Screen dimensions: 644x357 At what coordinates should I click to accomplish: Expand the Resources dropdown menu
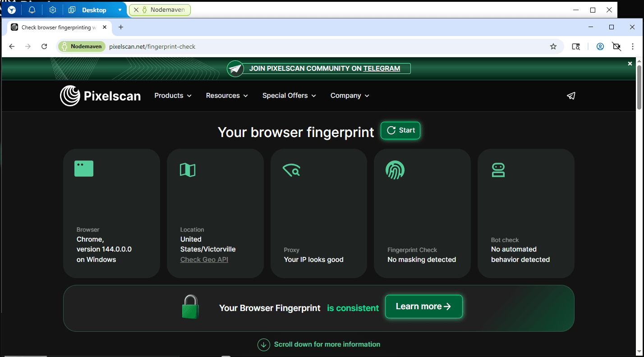click(x=227, y=96)
